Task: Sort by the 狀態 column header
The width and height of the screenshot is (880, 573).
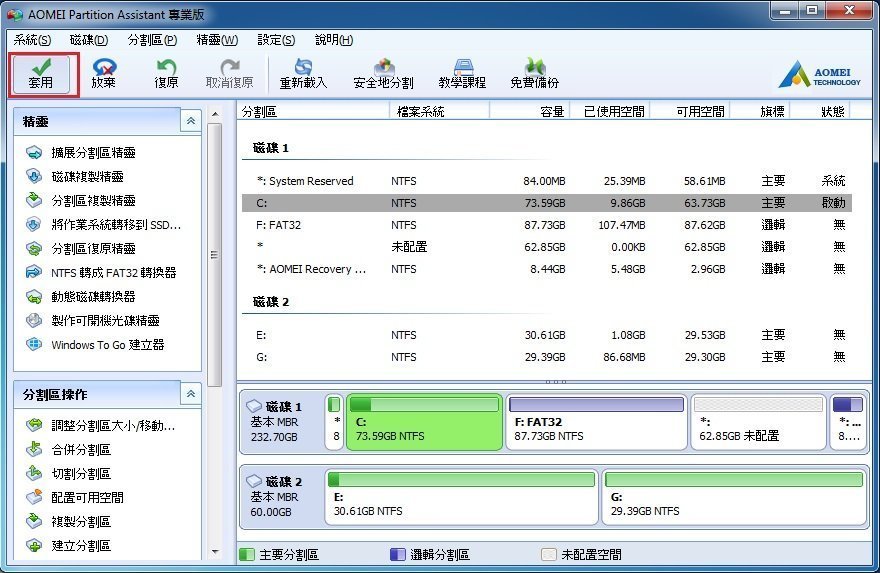Action: coord(821,112)
